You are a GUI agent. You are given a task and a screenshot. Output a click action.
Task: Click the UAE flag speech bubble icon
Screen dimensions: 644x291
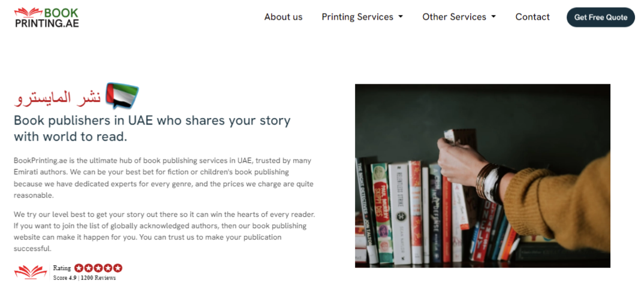122,96
